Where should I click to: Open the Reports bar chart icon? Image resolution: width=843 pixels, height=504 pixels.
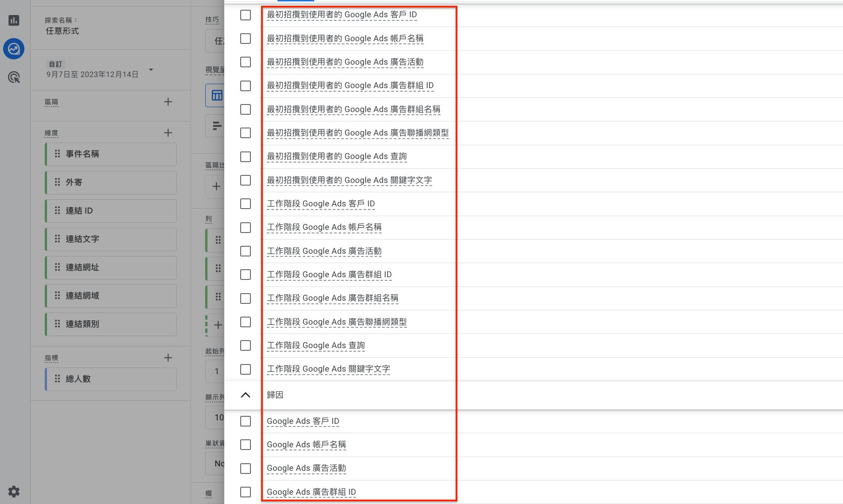14,20
